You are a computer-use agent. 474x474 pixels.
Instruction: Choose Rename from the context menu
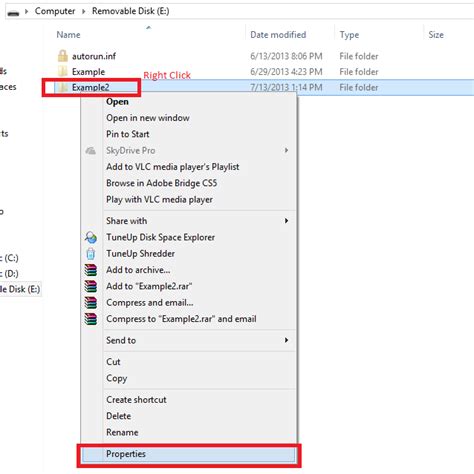pyautogui.click(x=122, y=432)
